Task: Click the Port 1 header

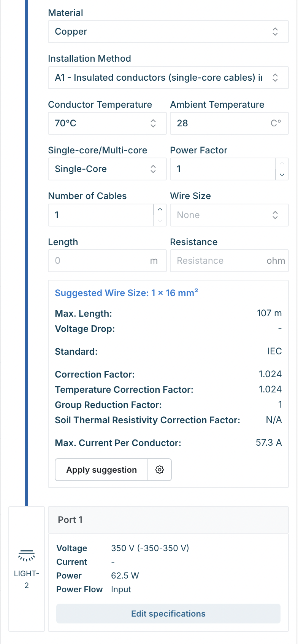Action: 168,520
